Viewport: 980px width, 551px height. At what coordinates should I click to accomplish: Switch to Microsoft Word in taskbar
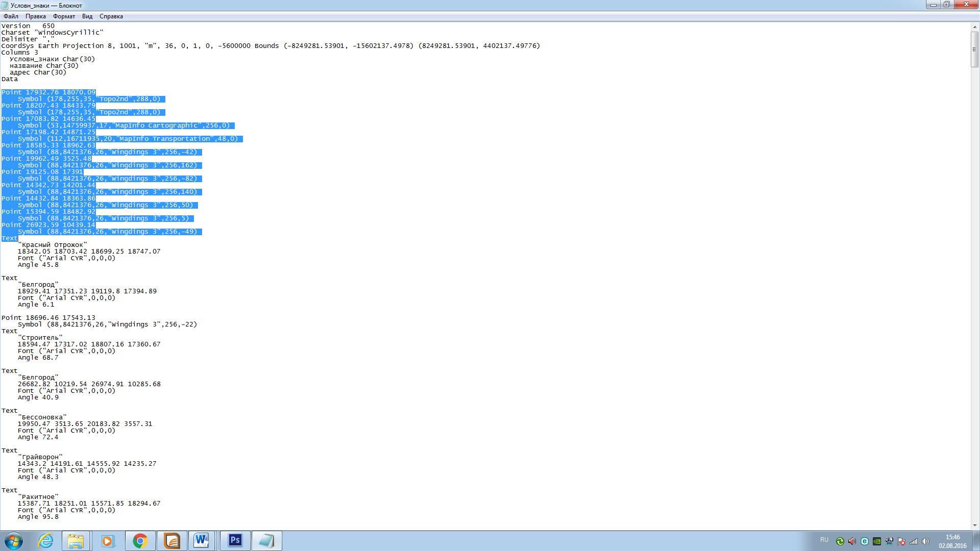201,541
